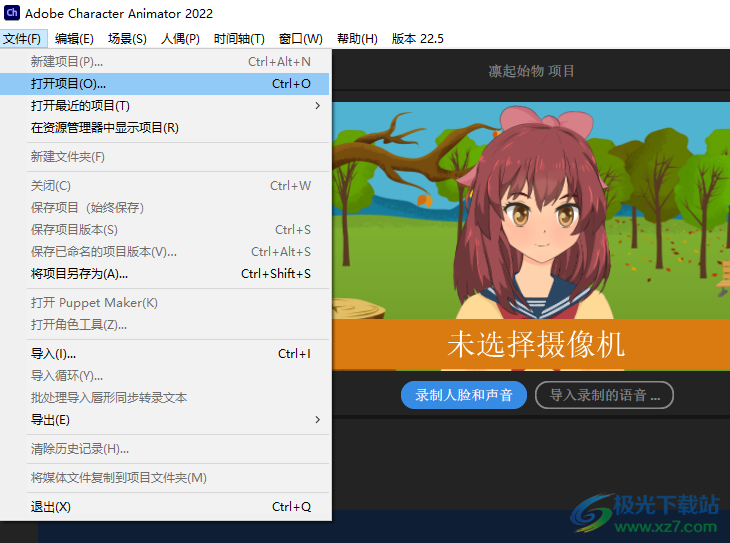This screenshot has width=730, height=543.
Task: Choose 退出(X) to quit
Action: 164,507
